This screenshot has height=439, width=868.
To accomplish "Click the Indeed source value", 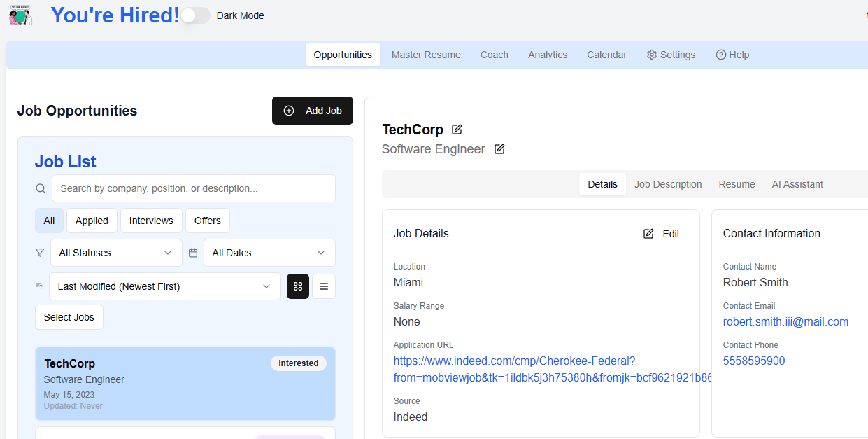I will [411, 417].
